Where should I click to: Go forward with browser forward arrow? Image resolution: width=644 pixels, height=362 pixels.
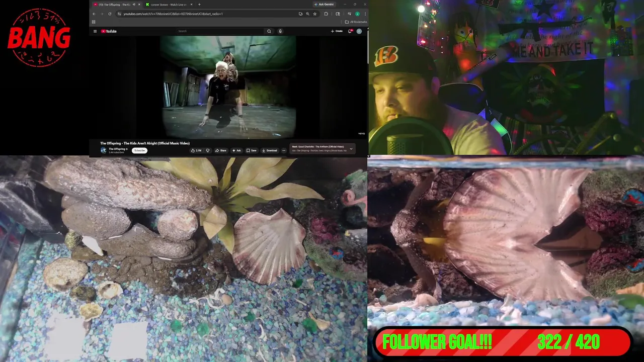click(102, 14)
